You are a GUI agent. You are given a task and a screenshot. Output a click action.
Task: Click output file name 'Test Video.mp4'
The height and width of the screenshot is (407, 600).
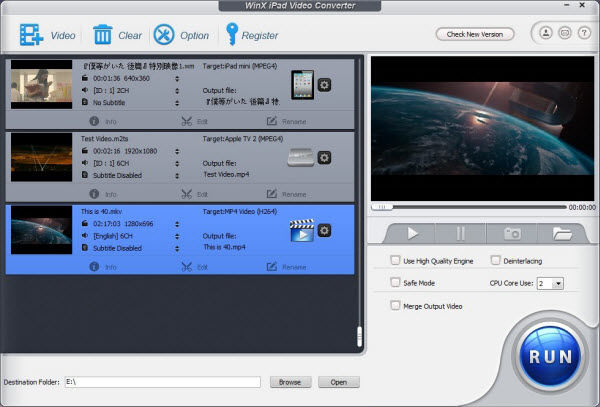click(x=226, y=174)
